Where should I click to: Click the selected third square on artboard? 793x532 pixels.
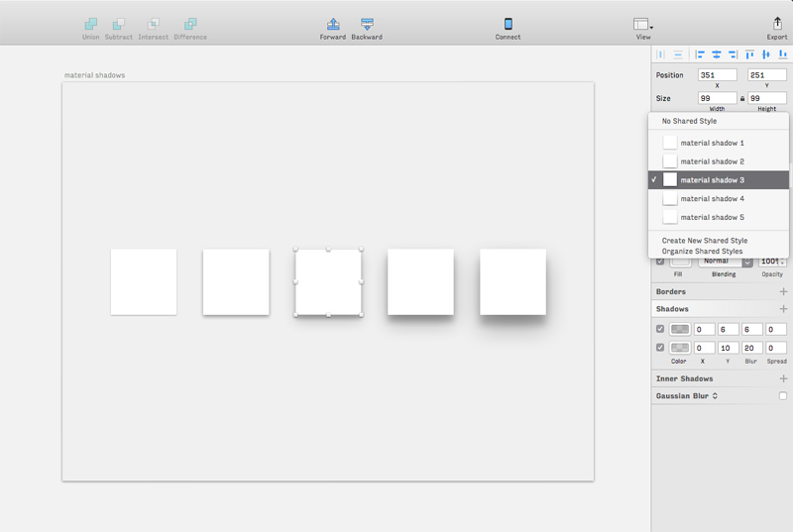click(x=328, y=282)
